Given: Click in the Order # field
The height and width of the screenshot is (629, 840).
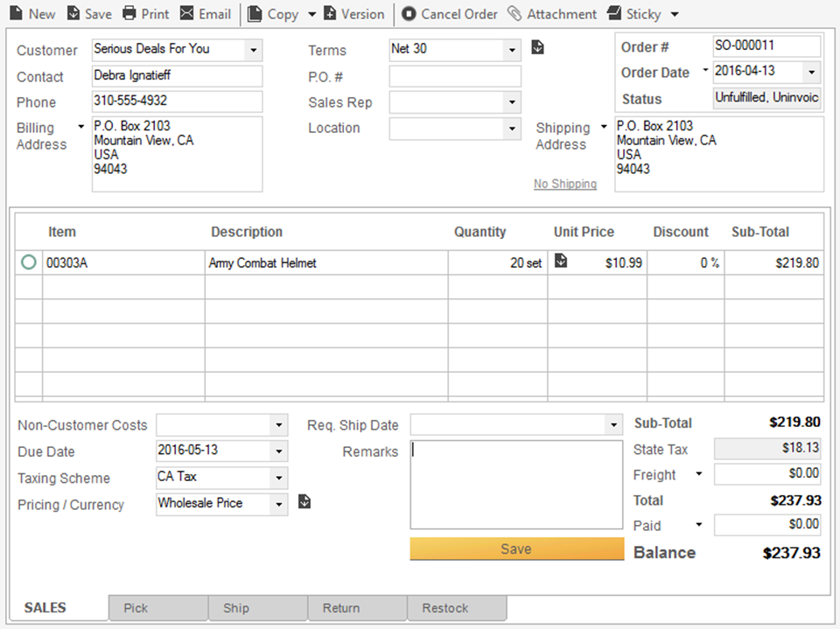Looking at the screenshot, I should click(x=766, y=46).
